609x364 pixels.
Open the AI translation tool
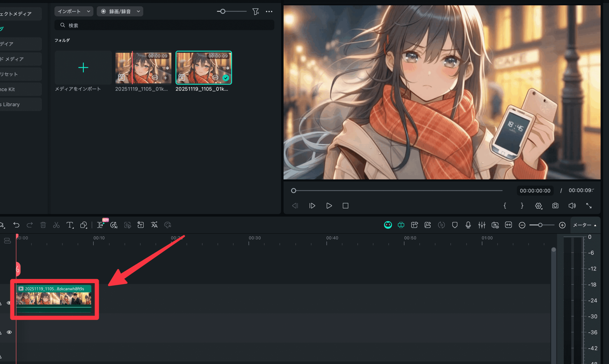(154, 225)
